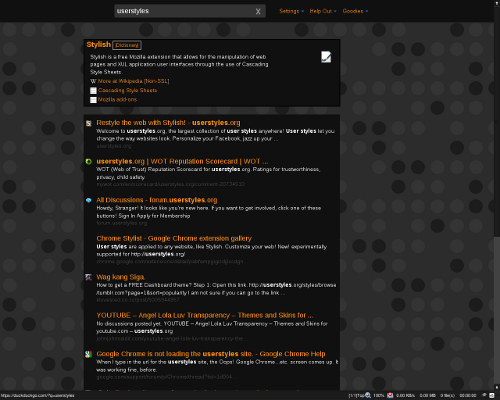Open Chrome Stylist extension gallery result

174,238
